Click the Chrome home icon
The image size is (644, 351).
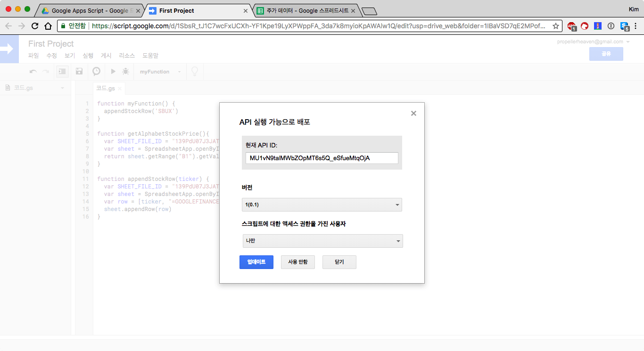click(49, 26)
